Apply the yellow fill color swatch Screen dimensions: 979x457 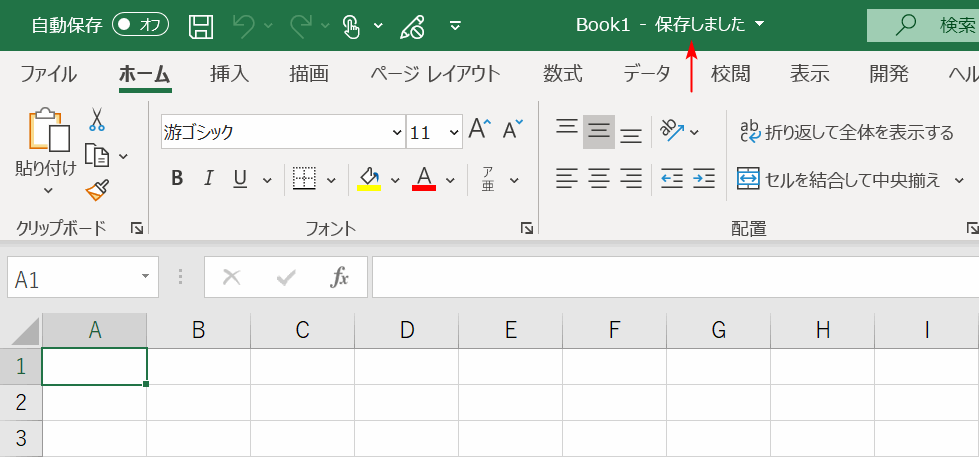369,179
